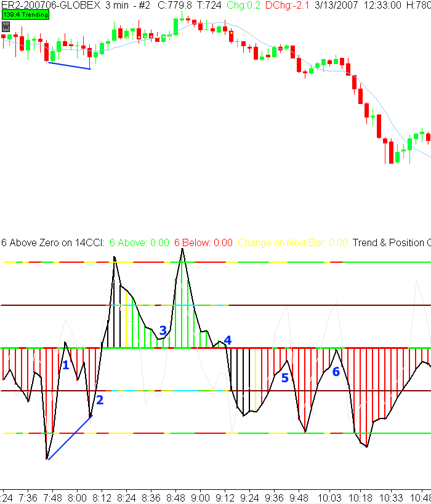Screen dimensions: 431x504
Task: Click the 9:12 time axis label
Action: coord(225,498)
